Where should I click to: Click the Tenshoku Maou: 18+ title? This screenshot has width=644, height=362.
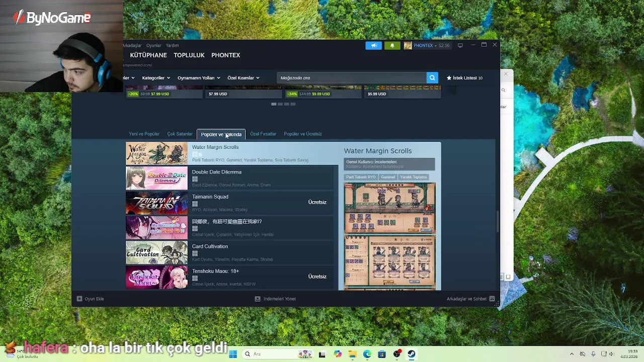click(x=215, y=271)
